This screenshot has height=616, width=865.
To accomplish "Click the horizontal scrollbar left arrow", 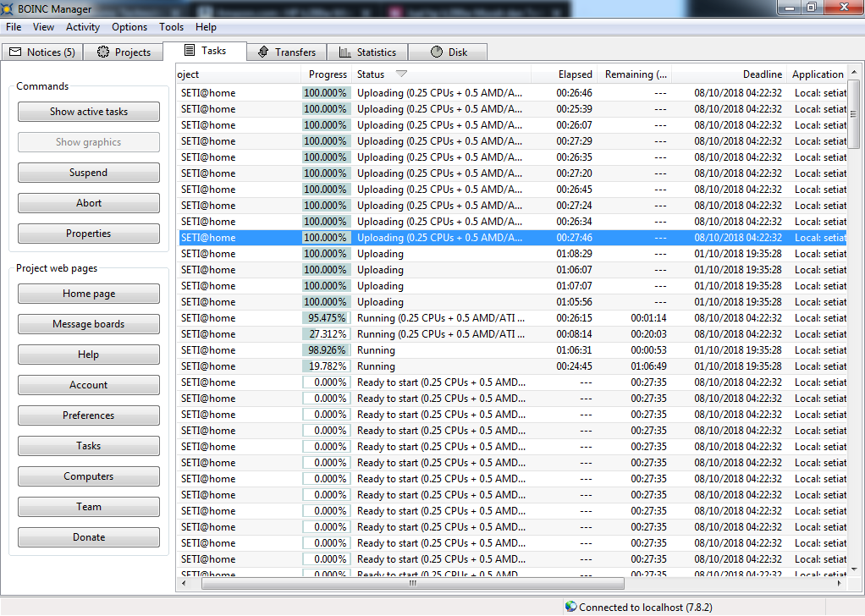I will tap(183, 583).
